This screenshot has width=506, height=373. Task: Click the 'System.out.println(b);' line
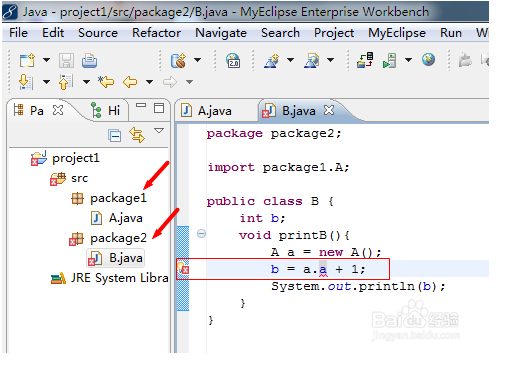tap(358, 286)
